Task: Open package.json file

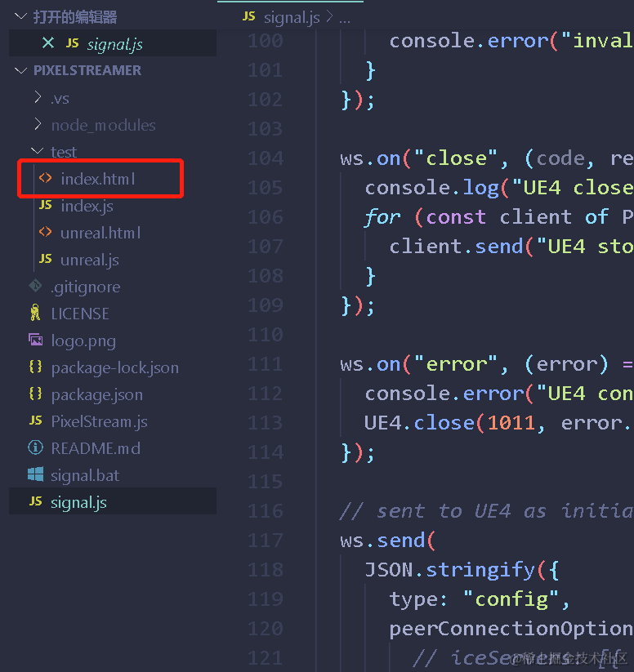Action: click(x=97, y=395)
